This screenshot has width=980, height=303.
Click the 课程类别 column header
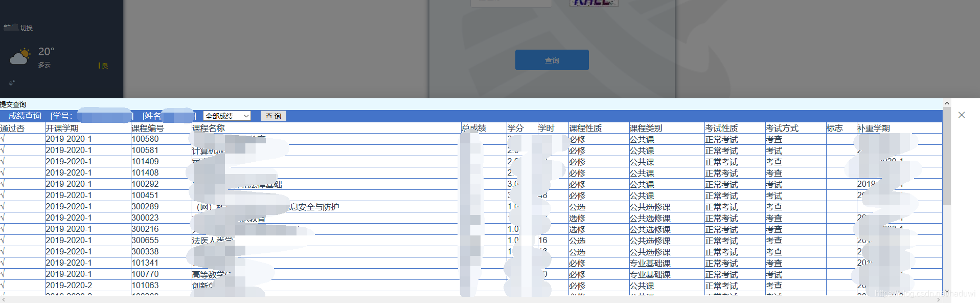click(x=646, y=128)
